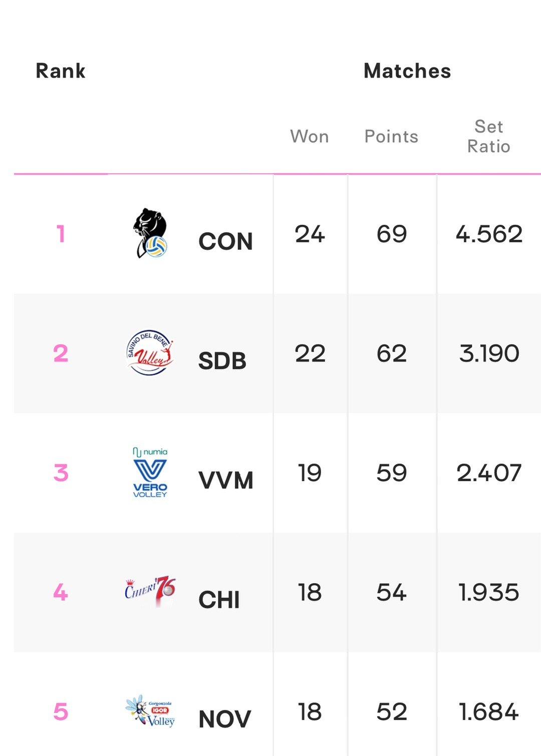
Task: Select SDB's 3.190 set ratio cell
Action: (489, 353)
